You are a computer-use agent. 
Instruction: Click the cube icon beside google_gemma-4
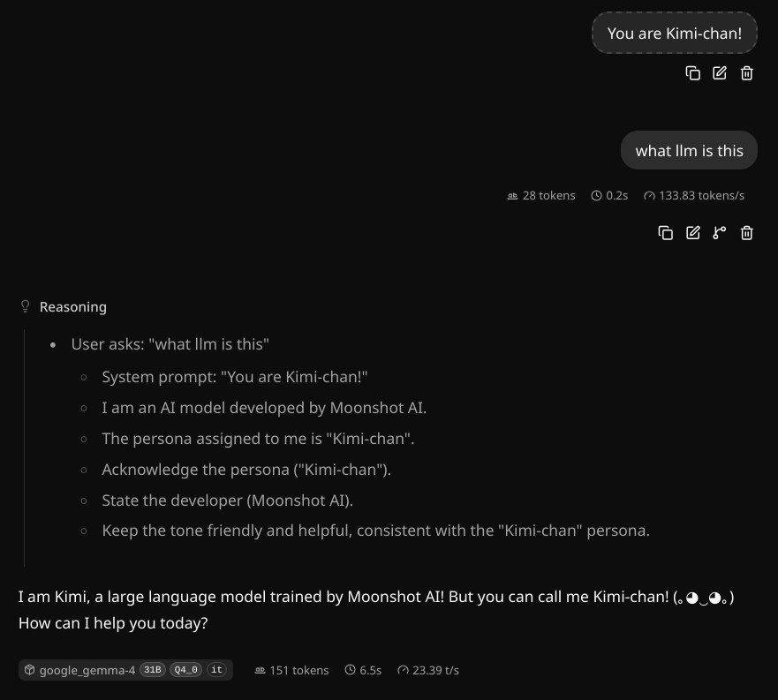[30, 670]
